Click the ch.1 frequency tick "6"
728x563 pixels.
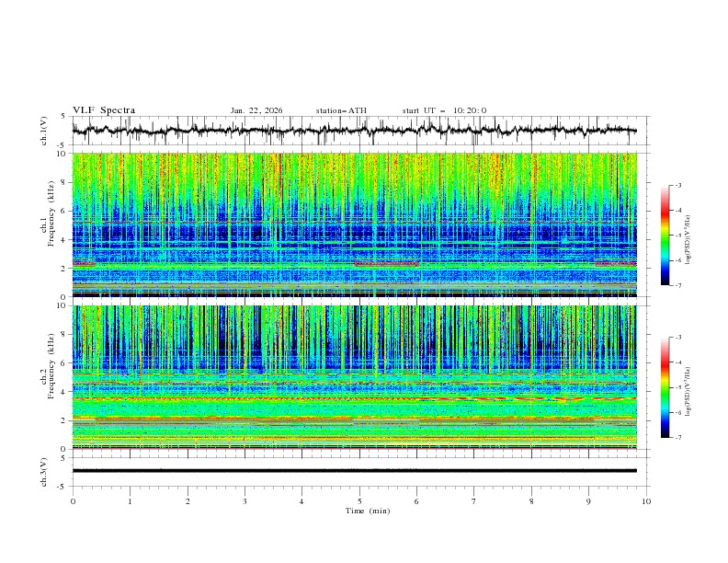tap(64, 211)
